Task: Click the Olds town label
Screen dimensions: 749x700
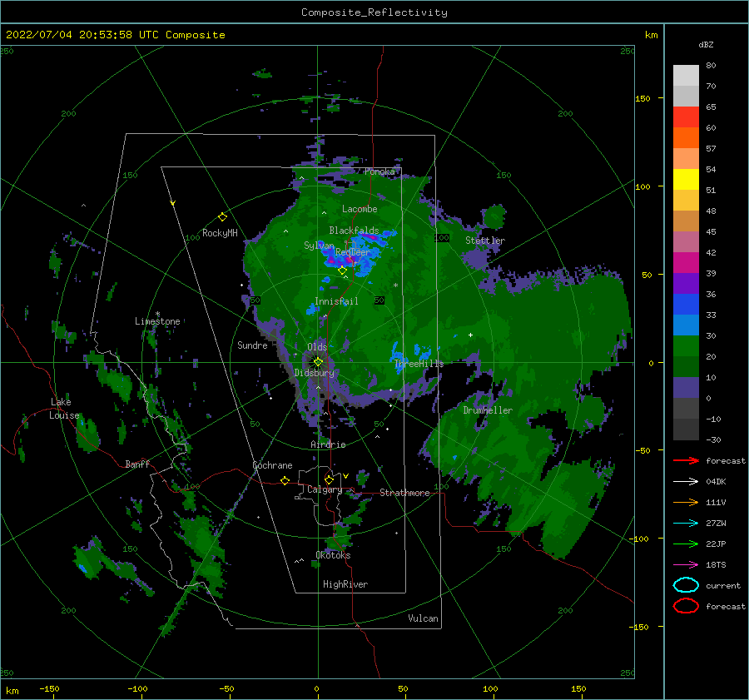Action: [317, 347]
